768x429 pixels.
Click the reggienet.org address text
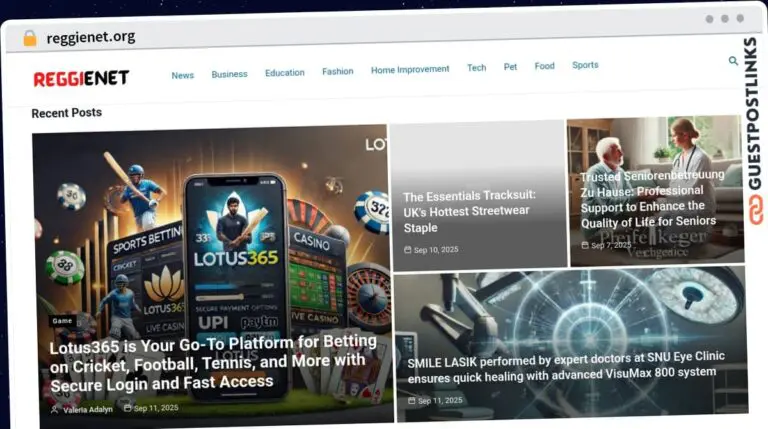[91, 37]
